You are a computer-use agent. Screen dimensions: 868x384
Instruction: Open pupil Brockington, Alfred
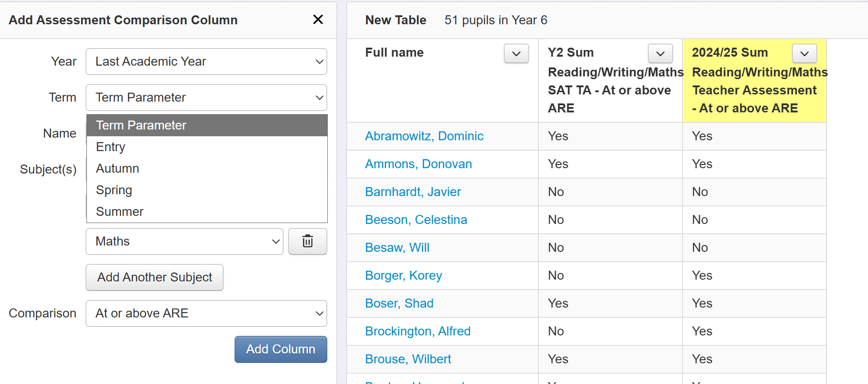(x=418, y=331)
